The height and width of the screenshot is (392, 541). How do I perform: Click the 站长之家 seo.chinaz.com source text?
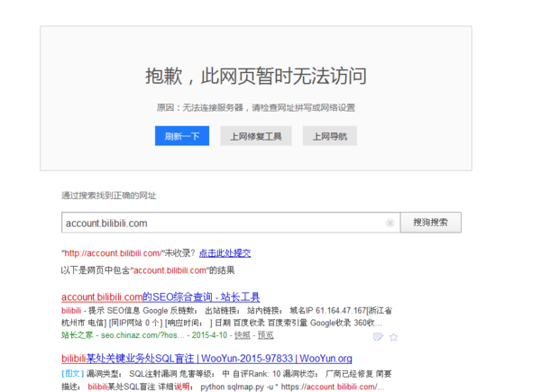123,335
